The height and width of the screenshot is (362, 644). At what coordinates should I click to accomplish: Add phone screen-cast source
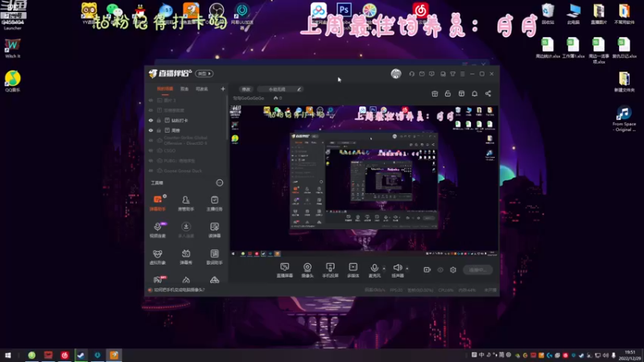point(330,270)
